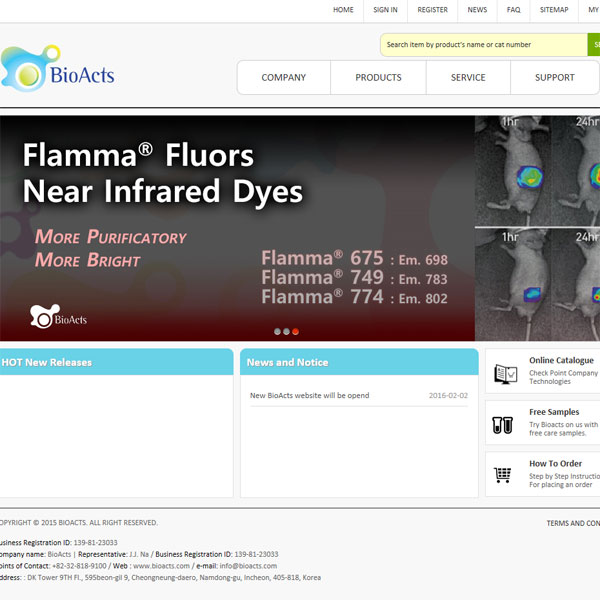The image size is (600, 600).
Task: Click the BioActs logo in header
Action: [x=57, y=68]
